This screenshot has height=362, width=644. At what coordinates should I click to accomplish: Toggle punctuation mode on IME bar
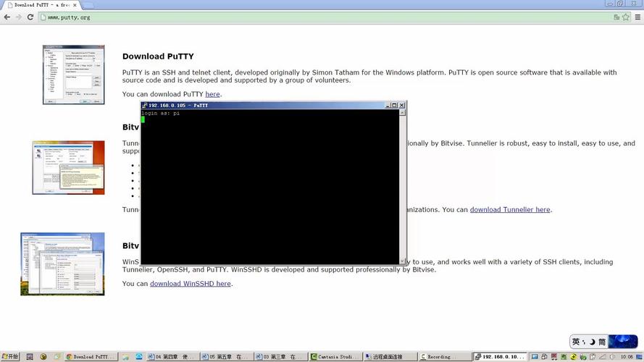pyautogui.click(x=584, y=342)
